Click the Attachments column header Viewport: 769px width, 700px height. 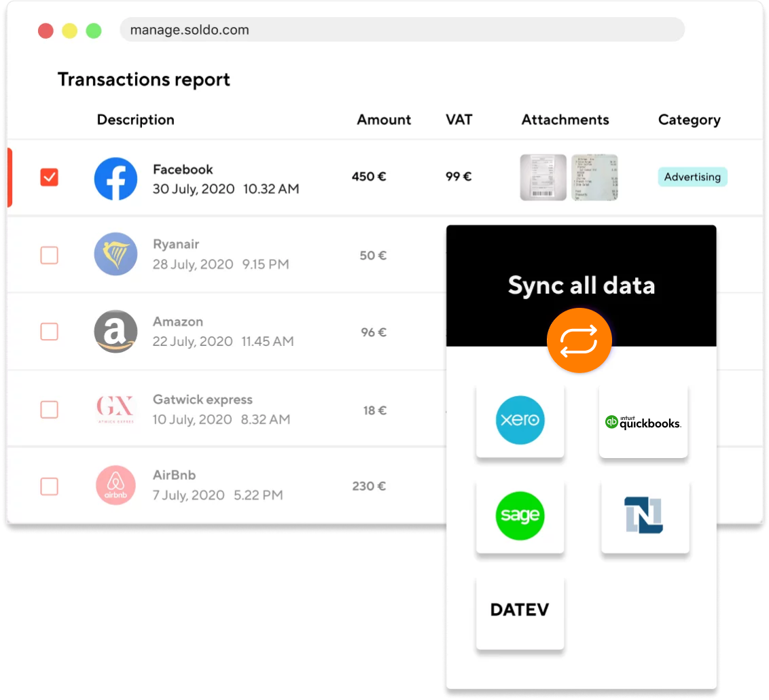pyautogui.click(x=565, y=120)
